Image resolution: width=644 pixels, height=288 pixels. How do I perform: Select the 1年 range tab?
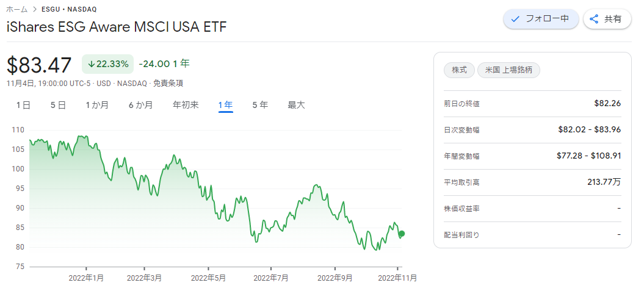(226, 105)
